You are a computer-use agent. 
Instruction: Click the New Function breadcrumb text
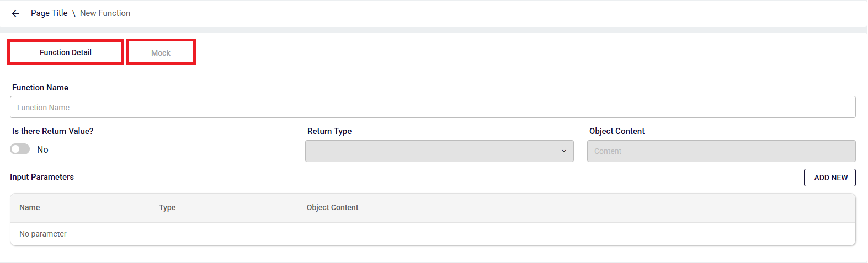tap(105, 13)
